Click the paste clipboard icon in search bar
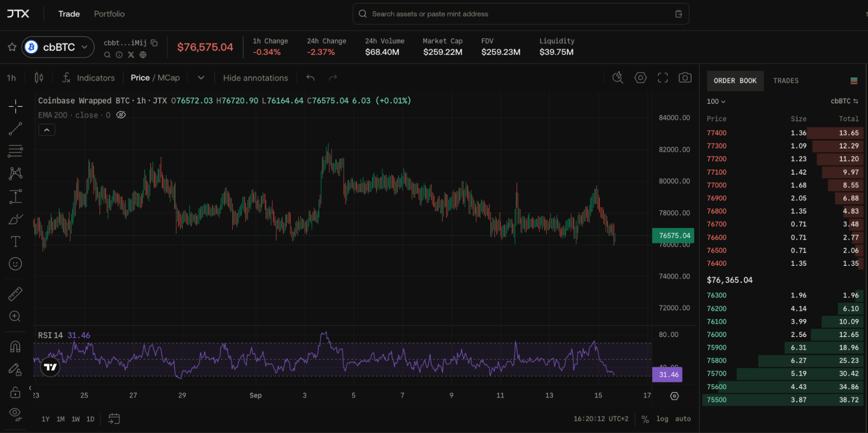The width and height of the screenshot is (868, 433). pyautogui.click(x=679, y=14)
